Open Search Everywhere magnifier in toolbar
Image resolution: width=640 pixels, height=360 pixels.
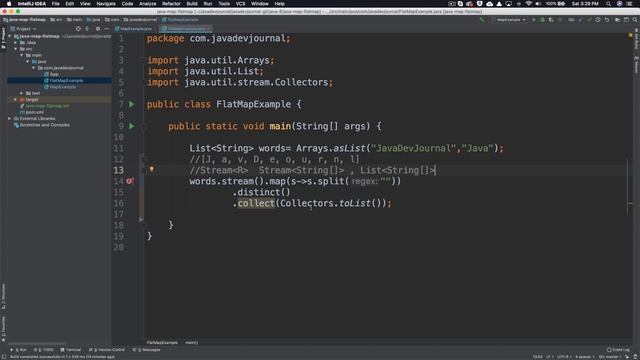coord(635,20)
